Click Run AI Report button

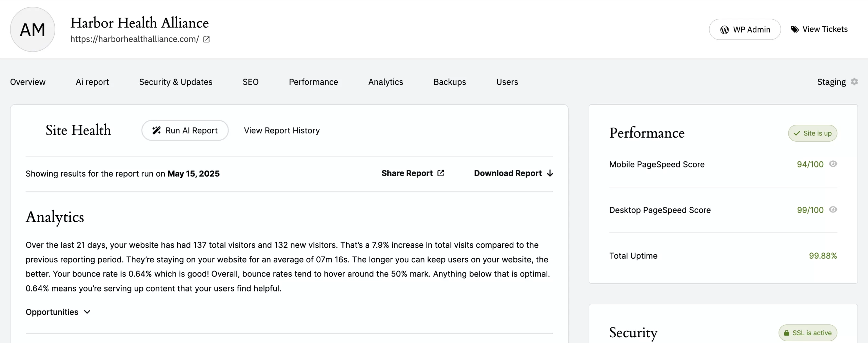[x=185, y=130]
